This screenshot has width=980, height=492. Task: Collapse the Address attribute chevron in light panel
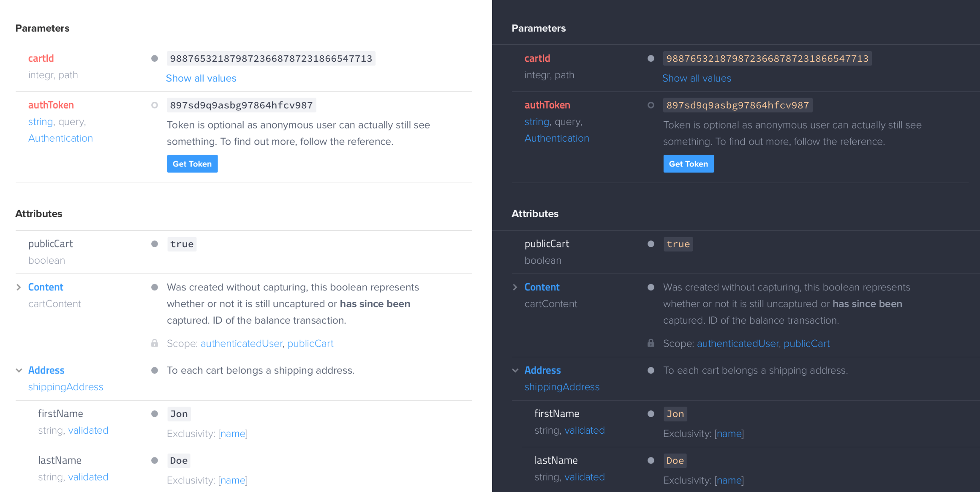[x=19, y=370]
